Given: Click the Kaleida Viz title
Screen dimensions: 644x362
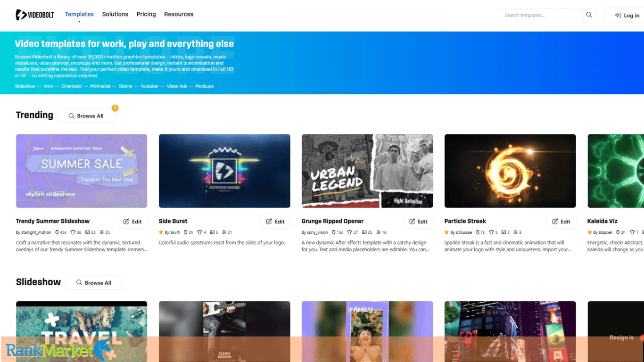Looking at the screenshot, I should [x=603, y=221].
